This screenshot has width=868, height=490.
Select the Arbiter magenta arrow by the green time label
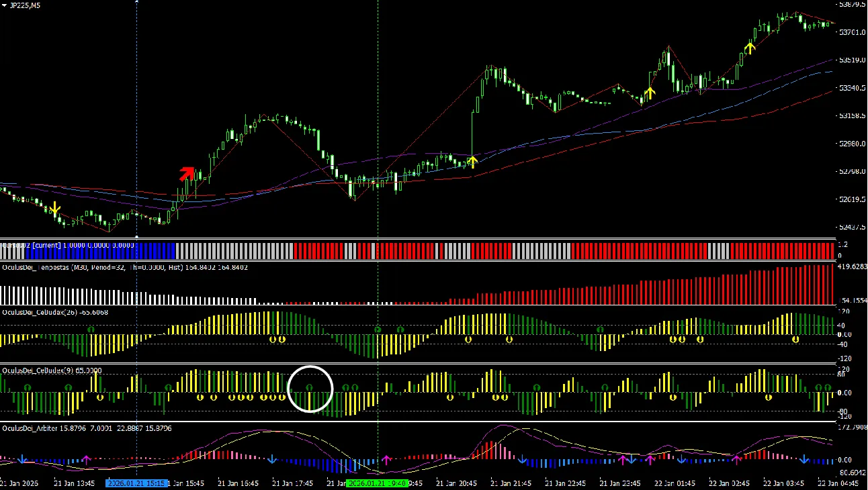tap(386, 459)
